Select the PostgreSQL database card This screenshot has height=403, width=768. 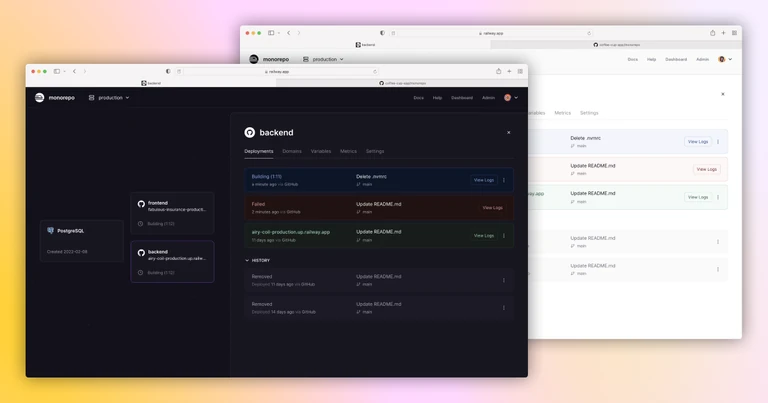click(x=82, y=241)
